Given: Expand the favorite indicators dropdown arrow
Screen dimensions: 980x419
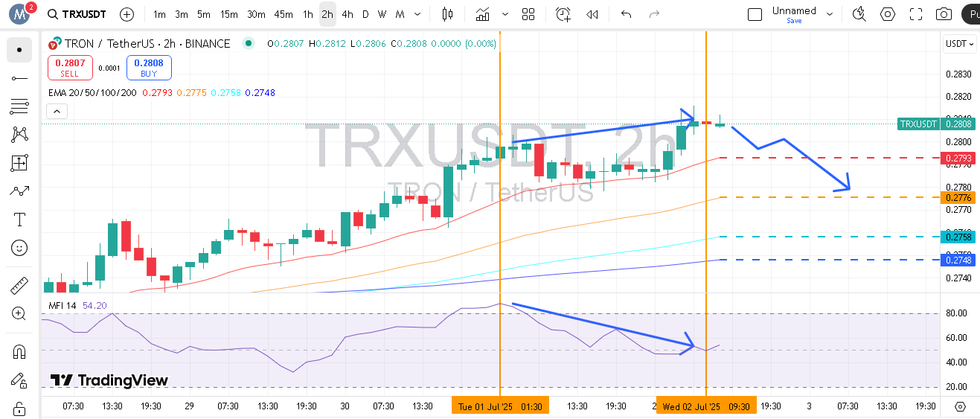Looking at the screenshot, I should pos(506,14).
